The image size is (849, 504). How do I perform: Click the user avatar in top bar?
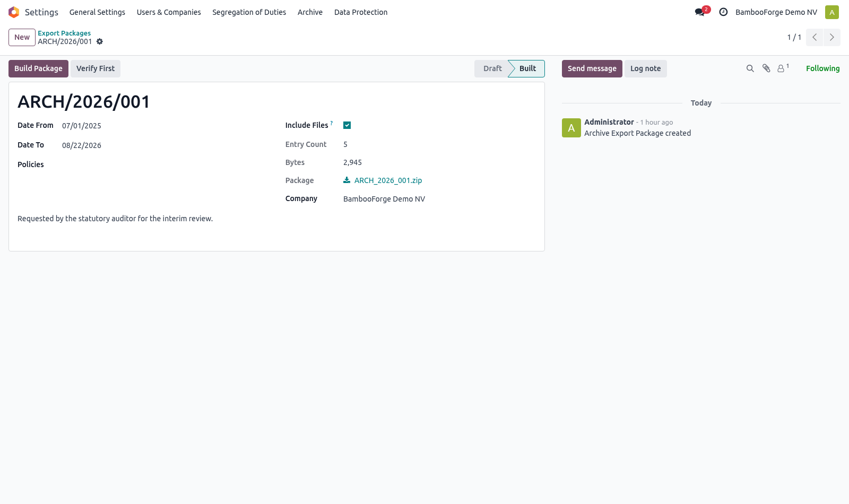click(x=832, y=12)
